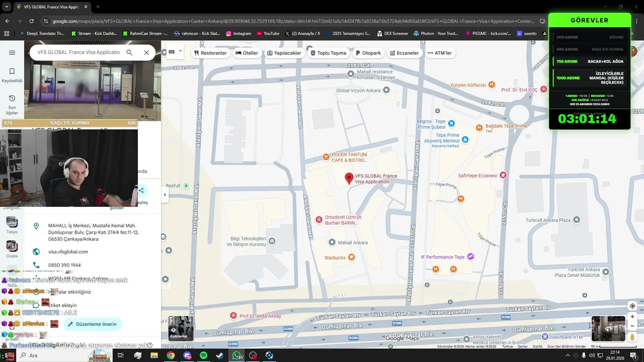This screenshot has height=362, width=644.
Task: Click the Mahall Ankara marker
Action: click(332, 242)
